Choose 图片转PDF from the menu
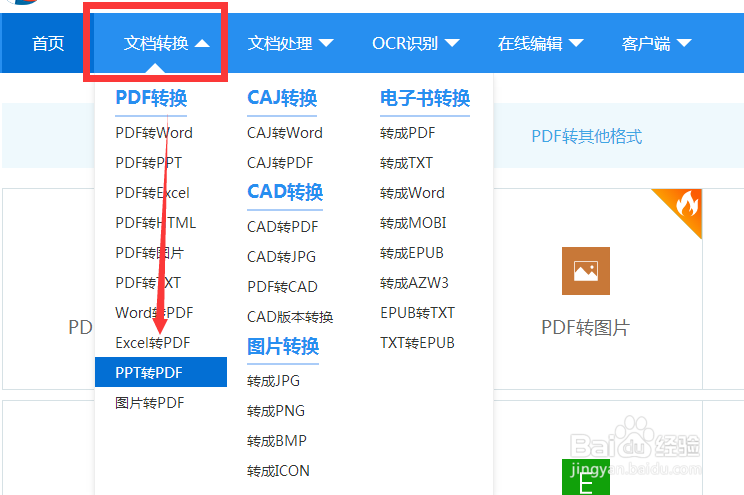744x495 pixels. [149, 403]
